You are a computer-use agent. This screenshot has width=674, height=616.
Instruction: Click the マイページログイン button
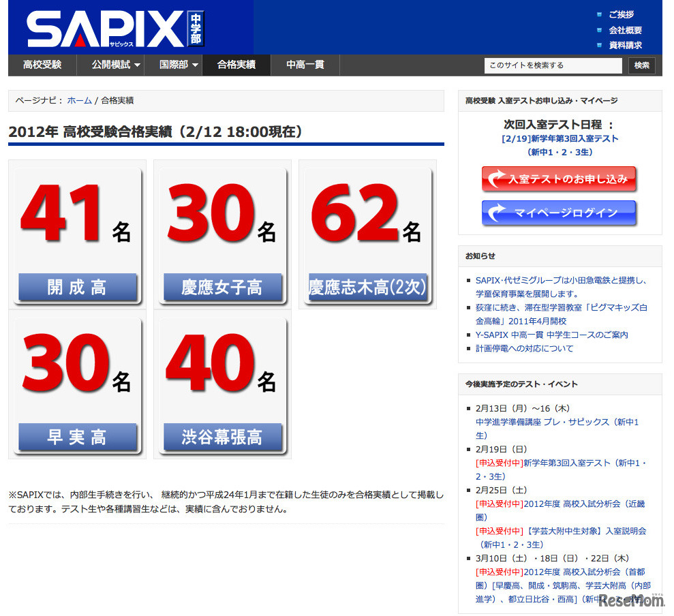pos(559,213)
